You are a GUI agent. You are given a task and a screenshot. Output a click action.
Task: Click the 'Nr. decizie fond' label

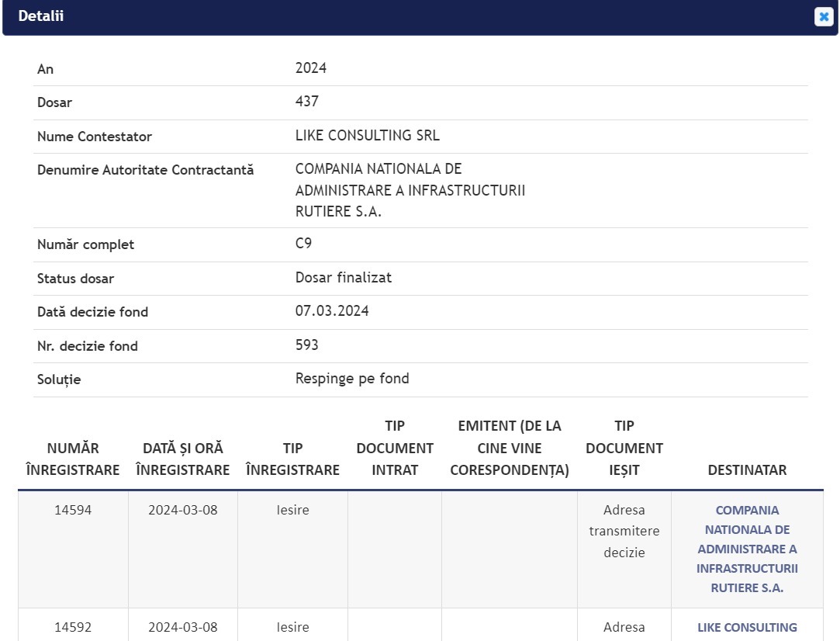coord(88,346)
